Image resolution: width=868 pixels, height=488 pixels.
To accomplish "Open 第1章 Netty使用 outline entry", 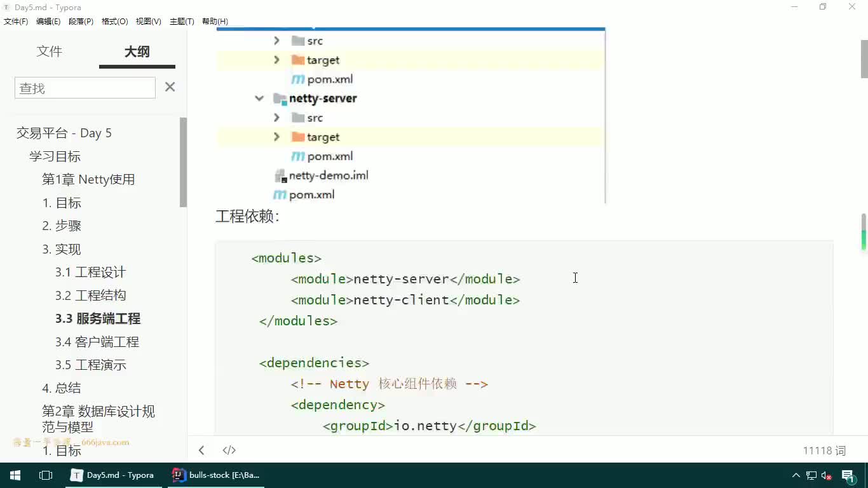I will point(88,179).
